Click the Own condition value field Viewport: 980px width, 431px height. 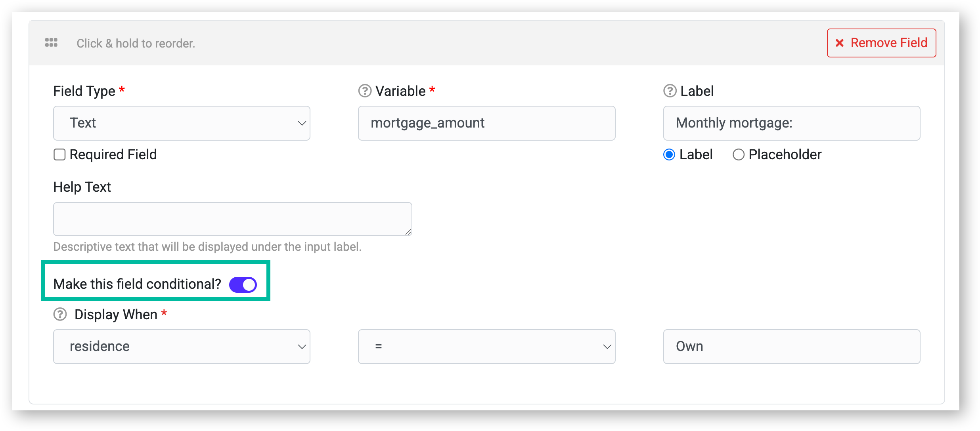click(791, 347)
